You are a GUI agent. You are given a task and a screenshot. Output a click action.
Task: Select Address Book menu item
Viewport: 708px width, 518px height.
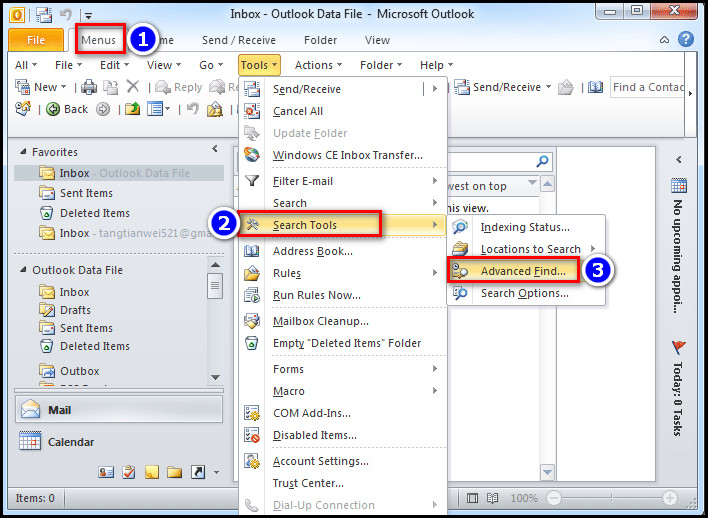pyautogui.click(x=342, y=251)
